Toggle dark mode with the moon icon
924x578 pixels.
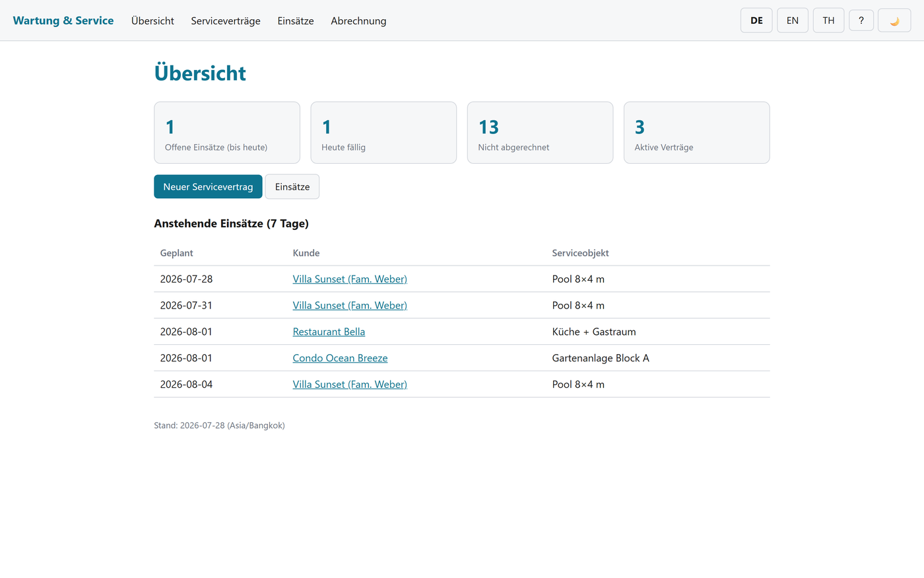coord(894,20)
